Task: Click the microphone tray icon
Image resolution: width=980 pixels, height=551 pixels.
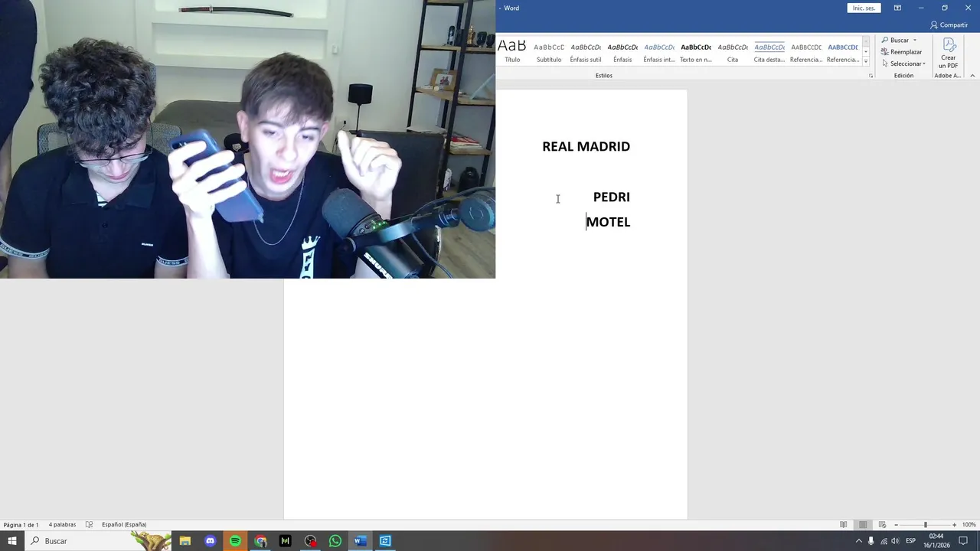Action: click(x=871, y=541)
